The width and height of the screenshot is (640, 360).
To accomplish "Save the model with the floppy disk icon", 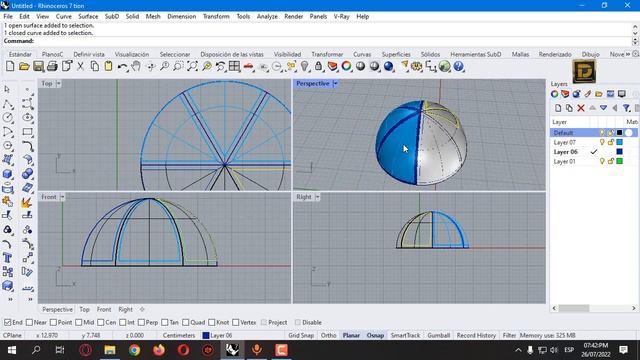I will pyautogui.click(x=38, y=66).
